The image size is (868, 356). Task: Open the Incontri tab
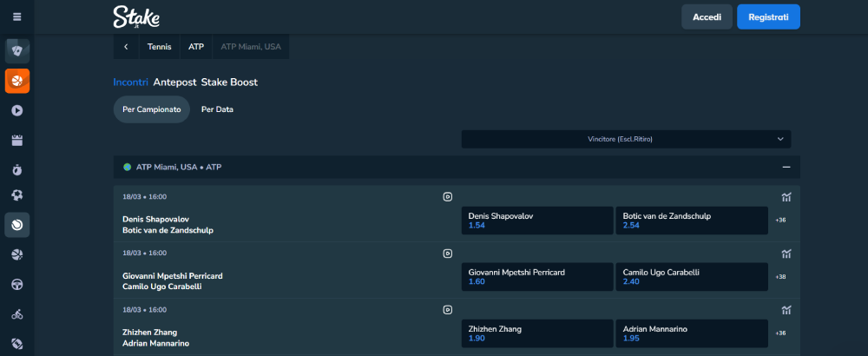131,82
